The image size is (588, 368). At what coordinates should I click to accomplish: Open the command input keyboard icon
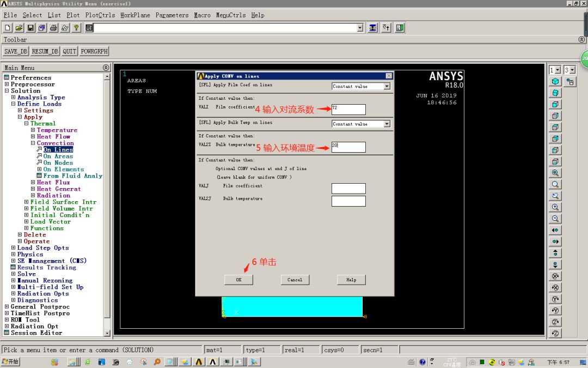click(x=89, y=27)
